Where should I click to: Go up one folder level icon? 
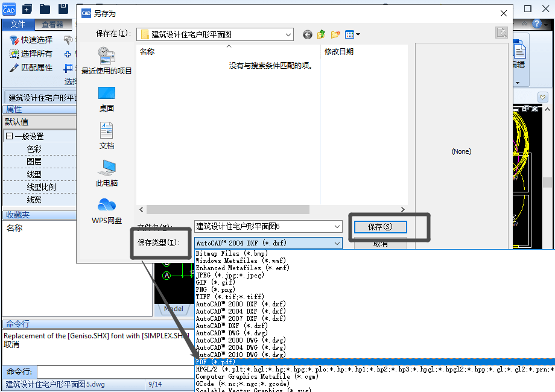[322, 34]
